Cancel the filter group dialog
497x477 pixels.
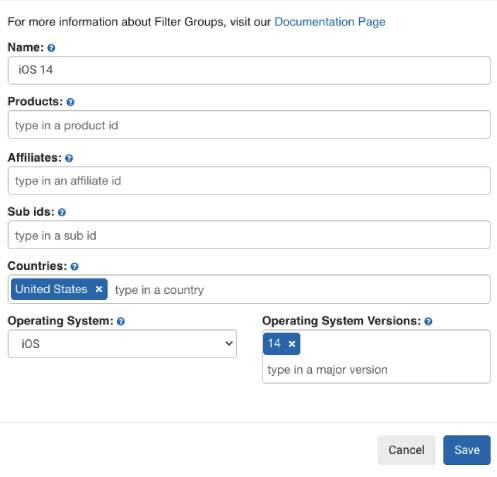[406, 450]
